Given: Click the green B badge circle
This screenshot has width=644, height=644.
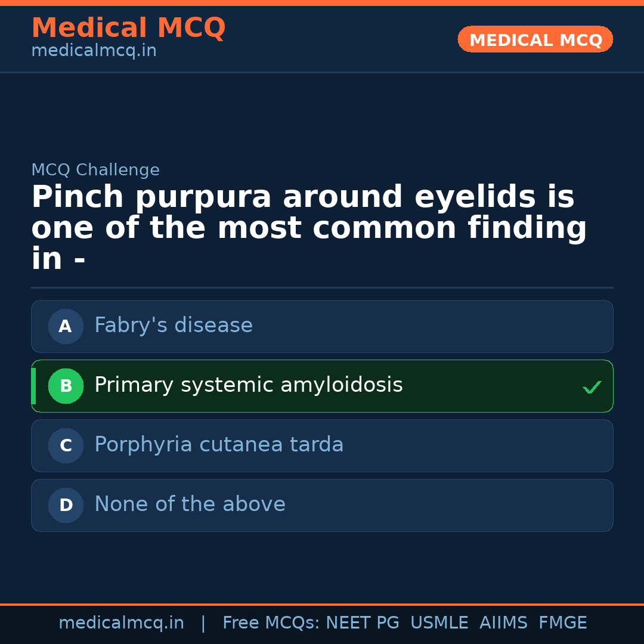Looking at the screenshot, I should (66, 386).
